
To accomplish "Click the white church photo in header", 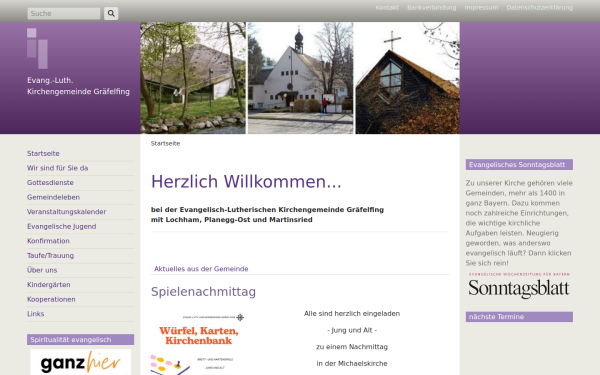I will [300, 78].
